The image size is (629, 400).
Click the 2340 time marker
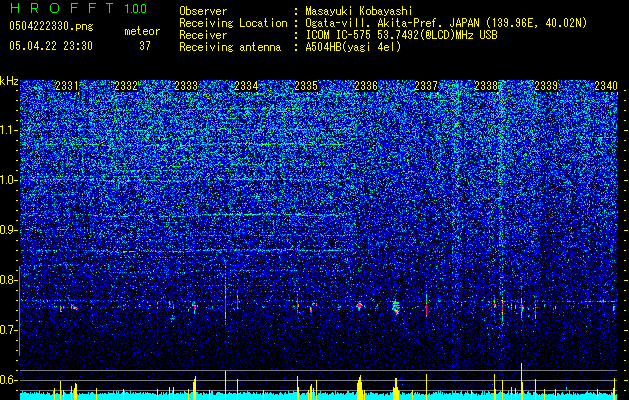[606, 86]
